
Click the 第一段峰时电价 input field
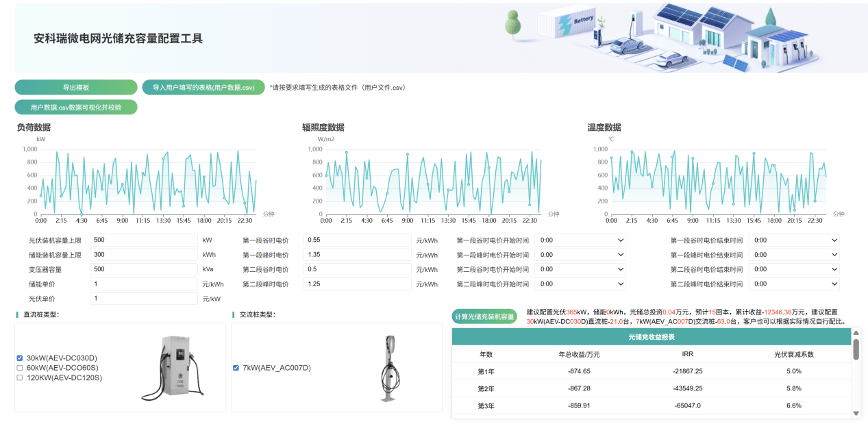point(358,255)
